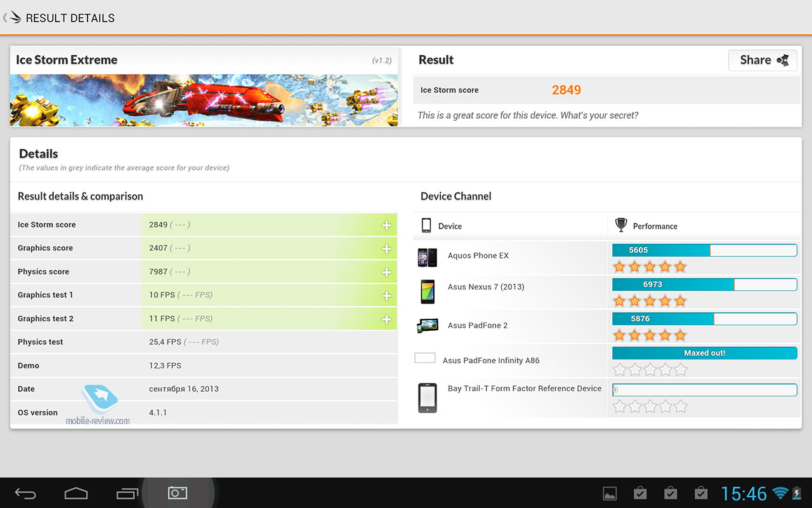Open the picture notification icon
812x508 pixels.
point(610,493)
